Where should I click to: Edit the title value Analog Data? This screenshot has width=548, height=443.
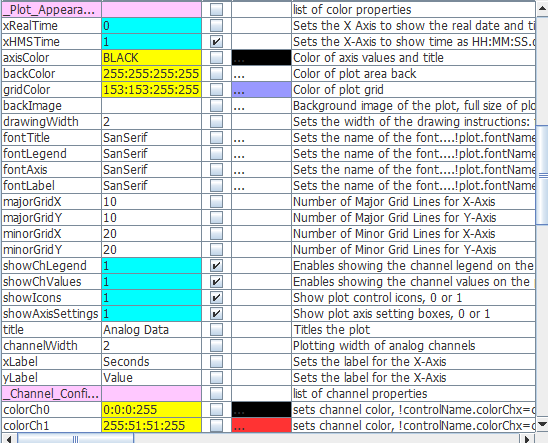(x=151, y=330)
